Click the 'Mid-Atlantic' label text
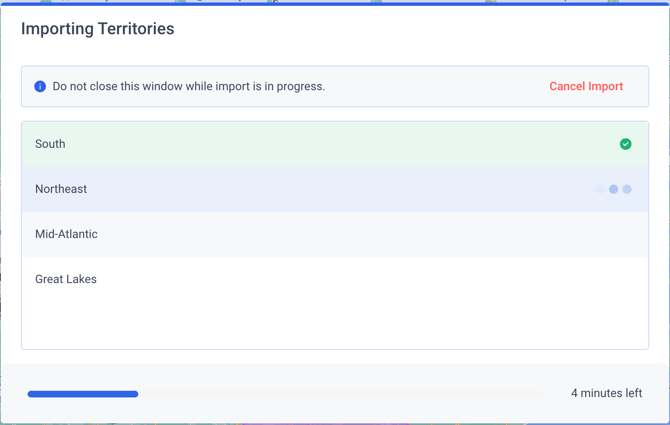This screenshot has width=670, height=425. pyautogui.click(x=66, y=234)
